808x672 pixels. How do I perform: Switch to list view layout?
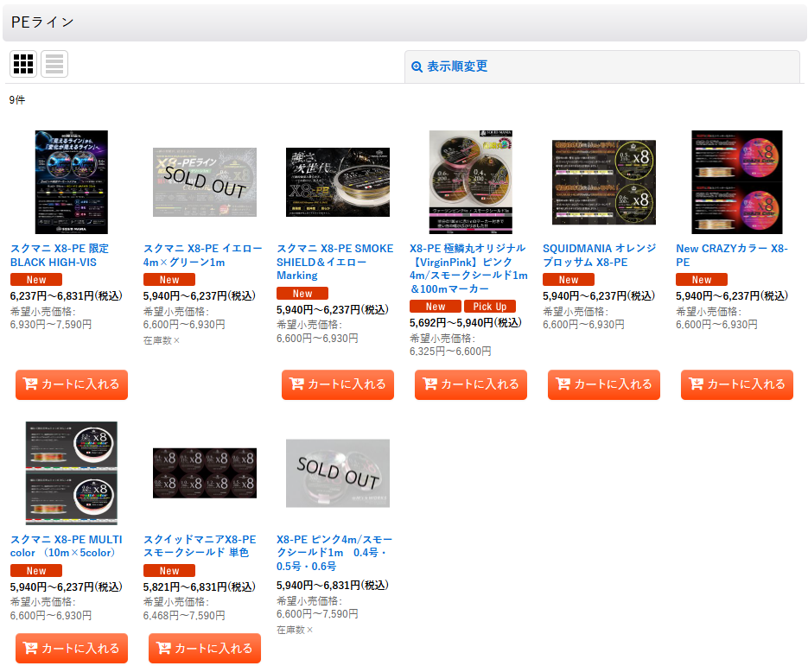click(x=54, y=64)
